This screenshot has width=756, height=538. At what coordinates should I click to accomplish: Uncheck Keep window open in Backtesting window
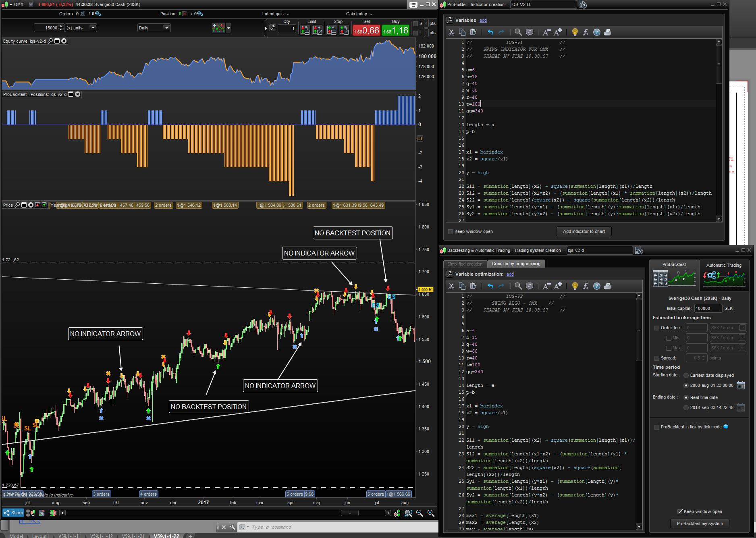pos(680,512)
